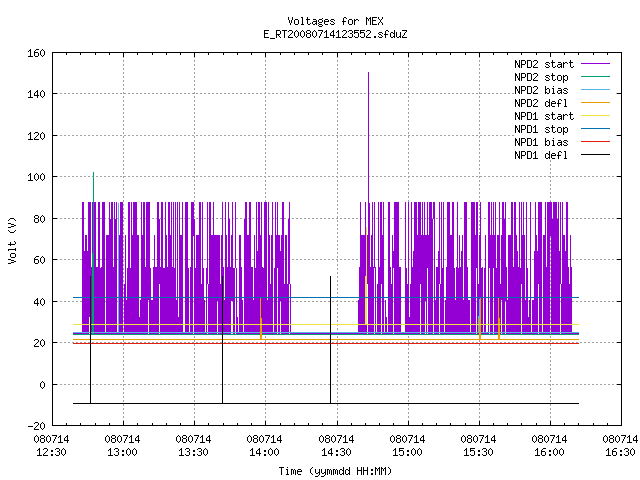
Task: Click the 'NPD2 start' legend label
Action: coord(544,64)
